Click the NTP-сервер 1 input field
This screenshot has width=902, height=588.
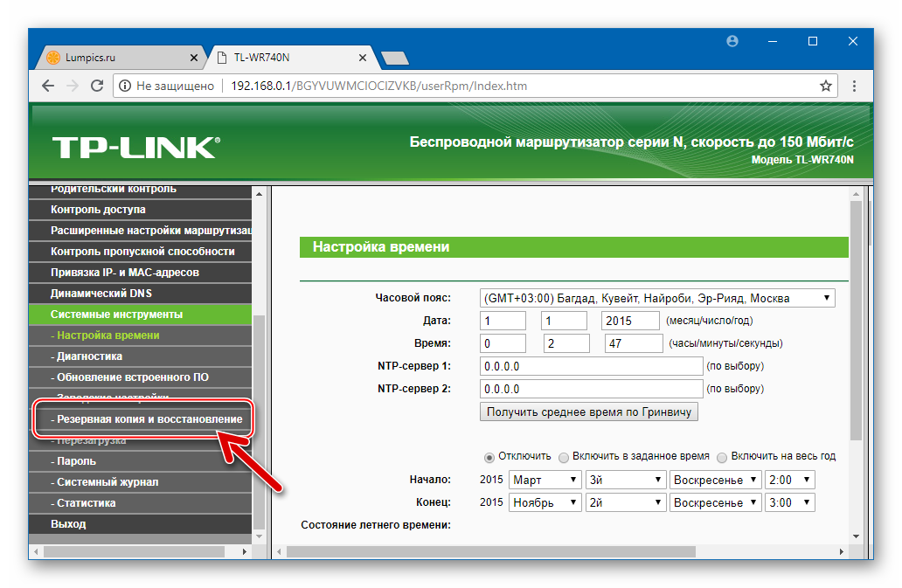[x=591, y=366]
